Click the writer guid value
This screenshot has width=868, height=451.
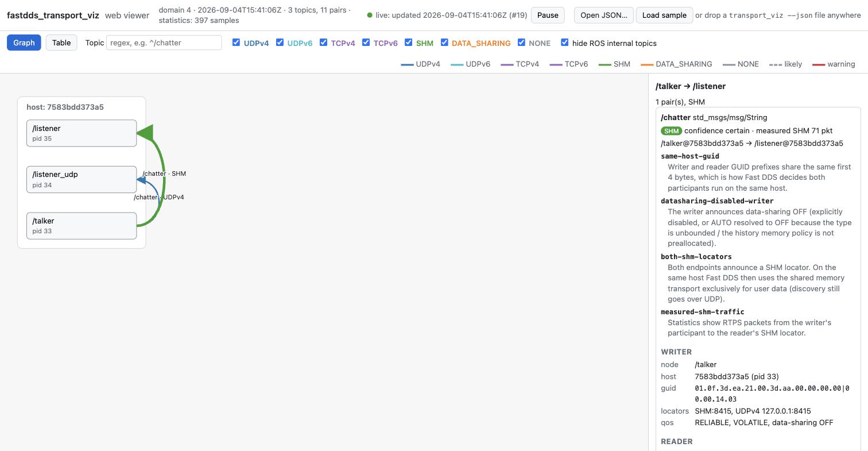(x=772, y=394)
